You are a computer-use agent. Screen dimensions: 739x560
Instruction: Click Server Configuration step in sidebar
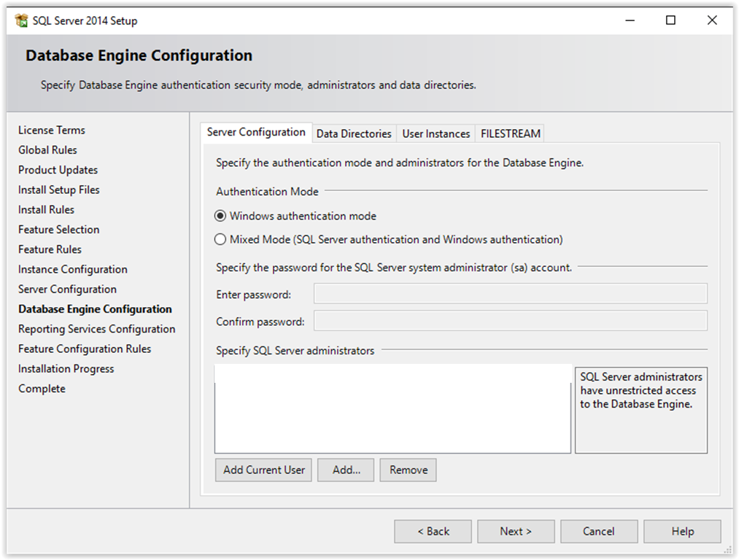(67, 289)
